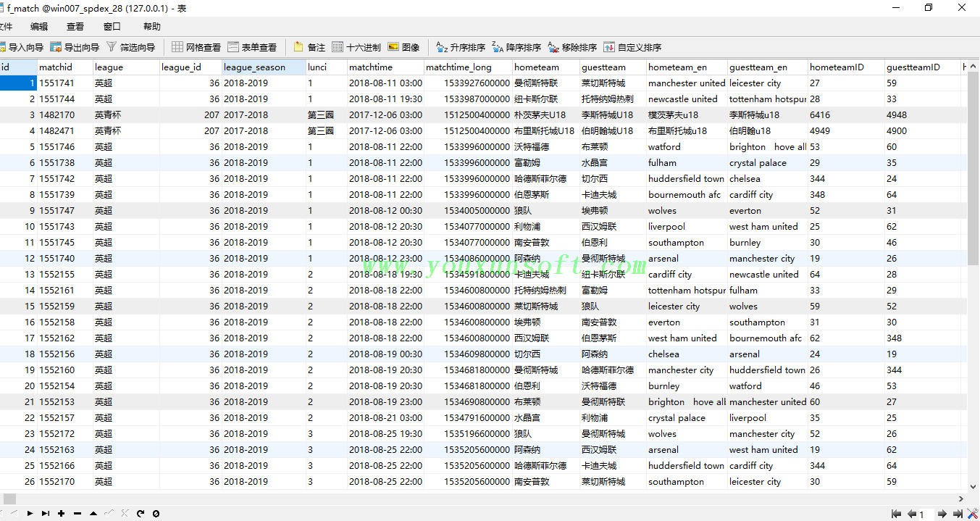980x521 pixels.
Task: Select the lunci column header
Action: 327,67
